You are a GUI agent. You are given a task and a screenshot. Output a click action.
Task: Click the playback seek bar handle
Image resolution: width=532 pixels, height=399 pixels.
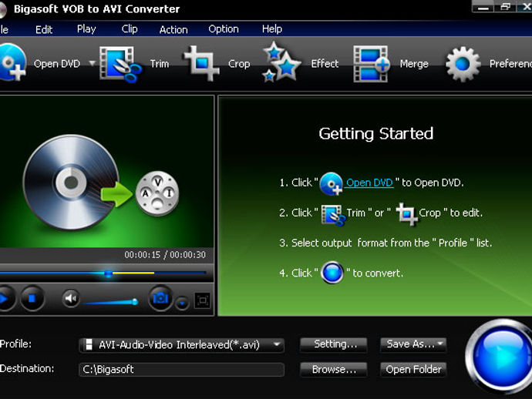coord(108,273)
